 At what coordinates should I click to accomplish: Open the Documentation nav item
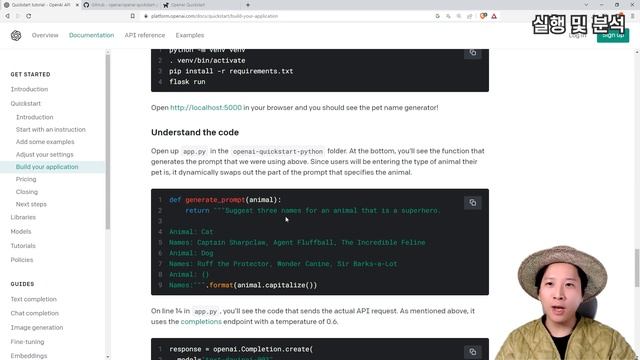point(91,36)
